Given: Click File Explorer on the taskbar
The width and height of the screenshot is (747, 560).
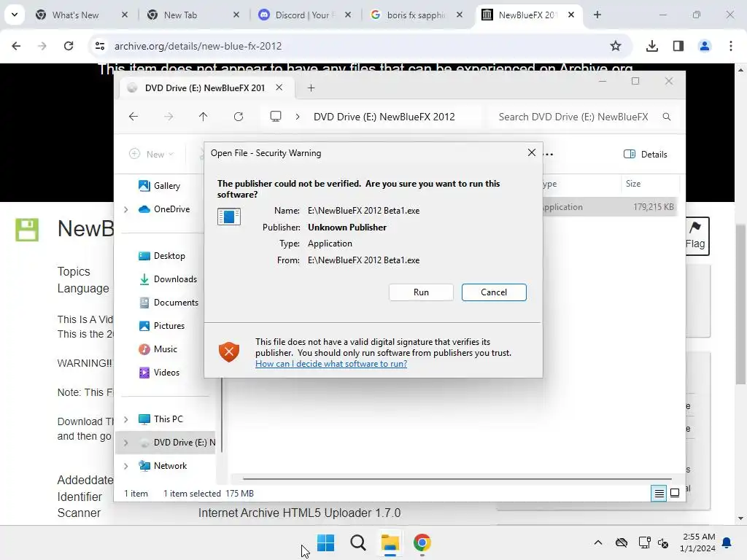Looking at the screenshot, I should (x=390, y=542).
